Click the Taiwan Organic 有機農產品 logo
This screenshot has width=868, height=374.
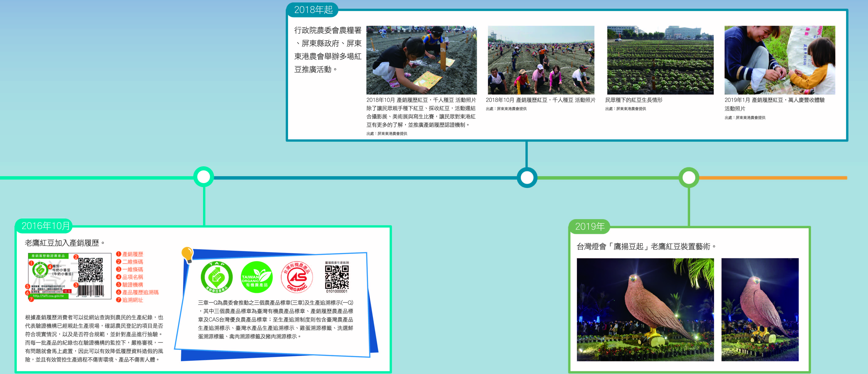pos(257,277)
